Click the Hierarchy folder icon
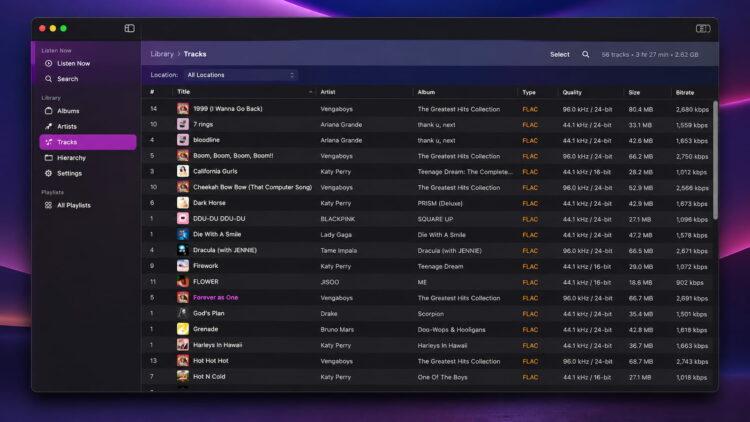The width and height of the screenshot is (750, 422). pyautogui.click(x=48, y=158)
